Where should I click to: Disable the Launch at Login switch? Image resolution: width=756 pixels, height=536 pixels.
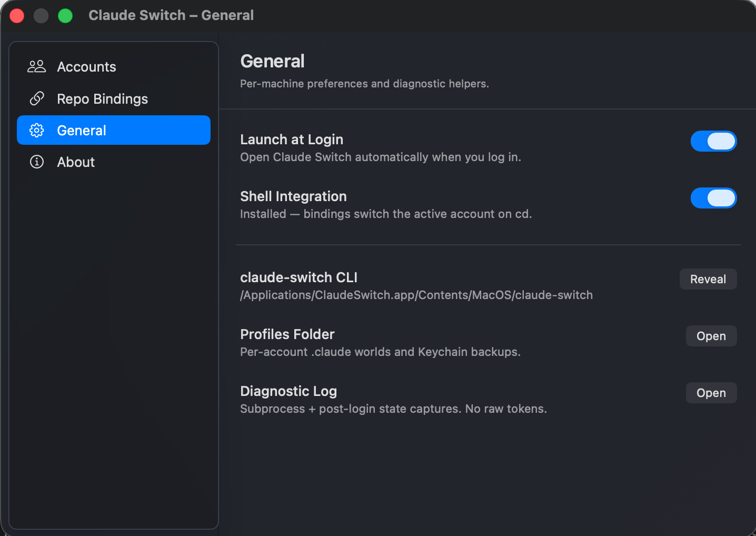coord(713,141)
